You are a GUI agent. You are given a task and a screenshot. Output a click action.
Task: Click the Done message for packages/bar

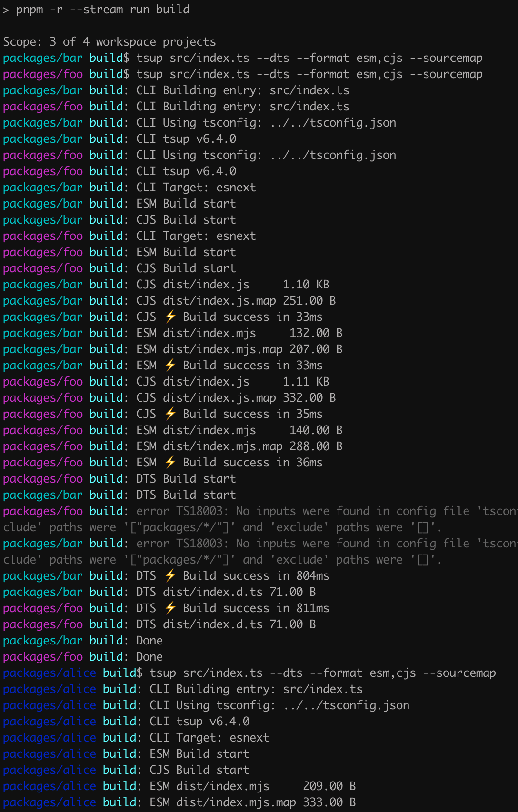click(149, 641)
